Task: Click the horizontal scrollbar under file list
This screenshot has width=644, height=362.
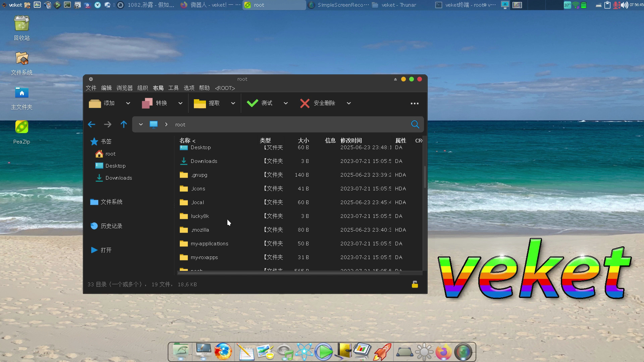Action: [288, 273]
